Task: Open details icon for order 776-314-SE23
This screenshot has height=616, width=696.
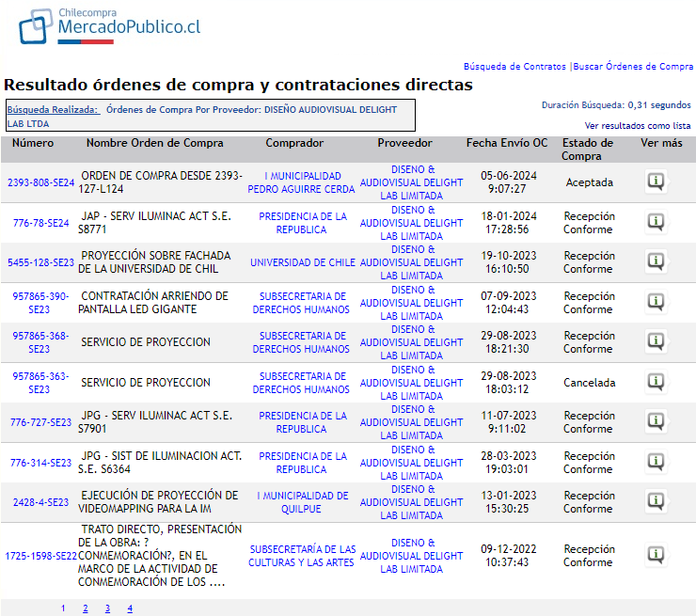Action: click(656, 462)
